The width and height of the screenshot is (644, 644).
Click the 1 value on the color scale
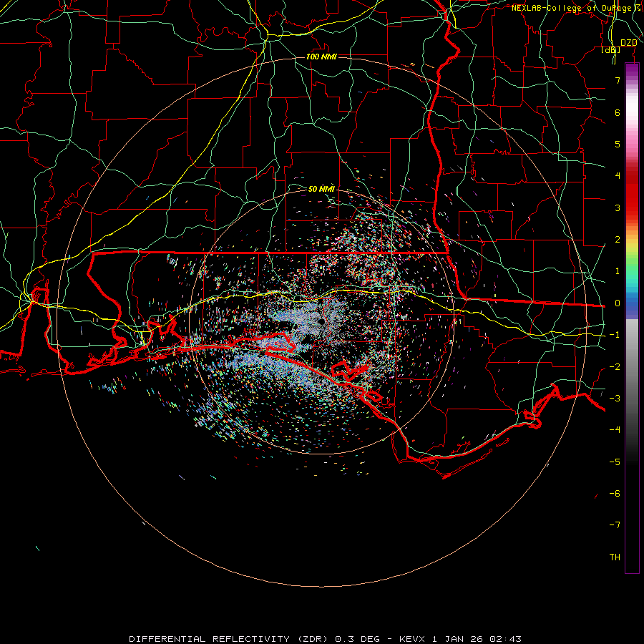618,271
